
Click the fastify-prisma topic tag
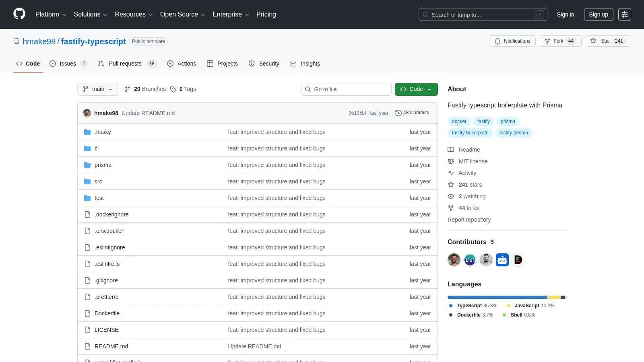514,133
